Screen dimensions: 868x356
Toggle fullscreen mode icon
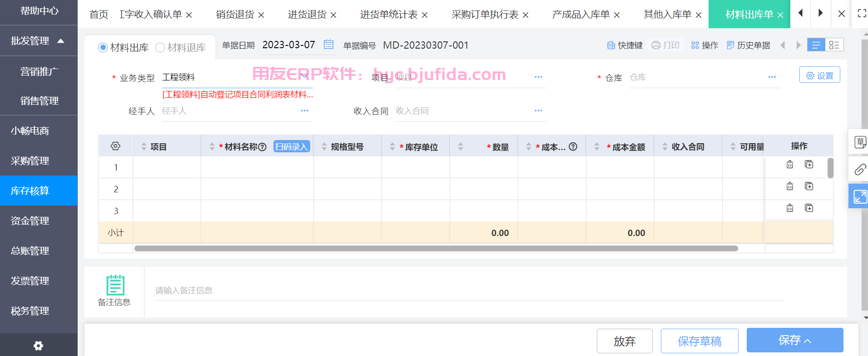pyautogui.click(x=862, y=14)
